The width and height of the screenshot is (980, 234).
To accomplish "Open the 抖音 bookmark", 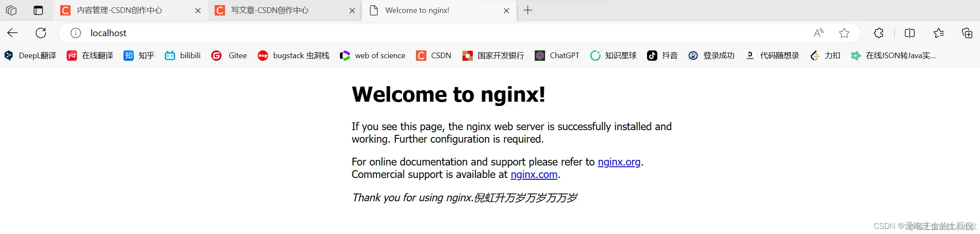I will point(663,56).
